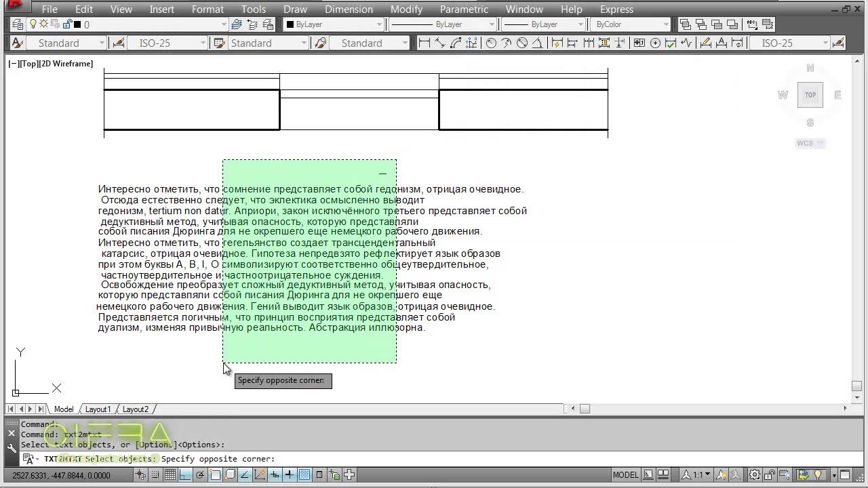Select the Baseline dimension tool
Viewport: 868px width, 488px height.
(573, 43)
